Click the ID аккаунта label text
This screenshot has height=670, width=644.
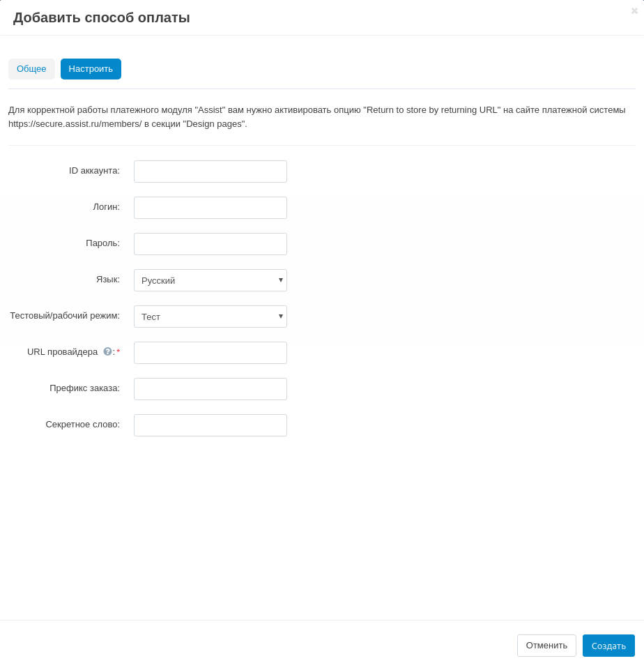[x=94, y=171]
